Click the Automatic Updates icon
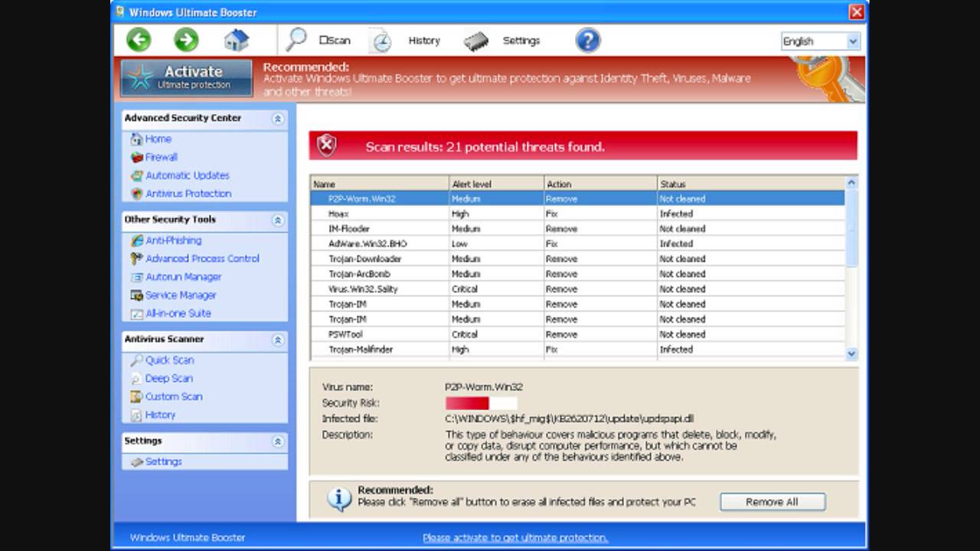 136,175
